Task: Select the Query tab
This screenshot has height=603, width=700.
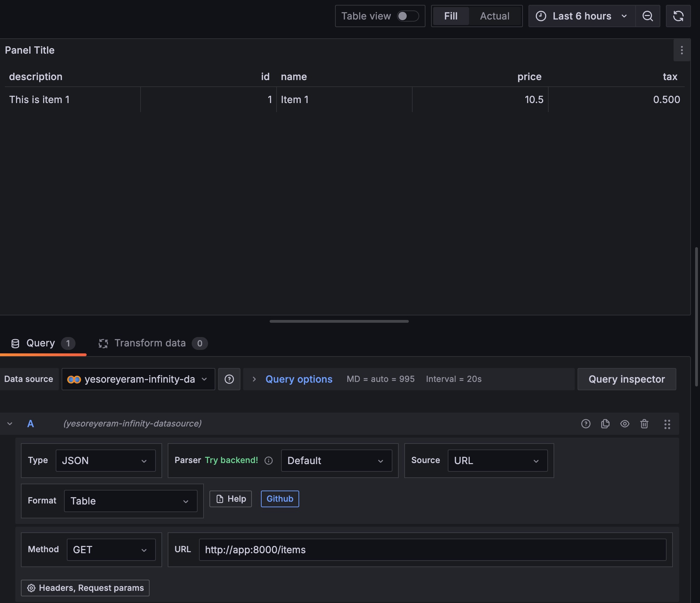Action: tap(40, 343)
